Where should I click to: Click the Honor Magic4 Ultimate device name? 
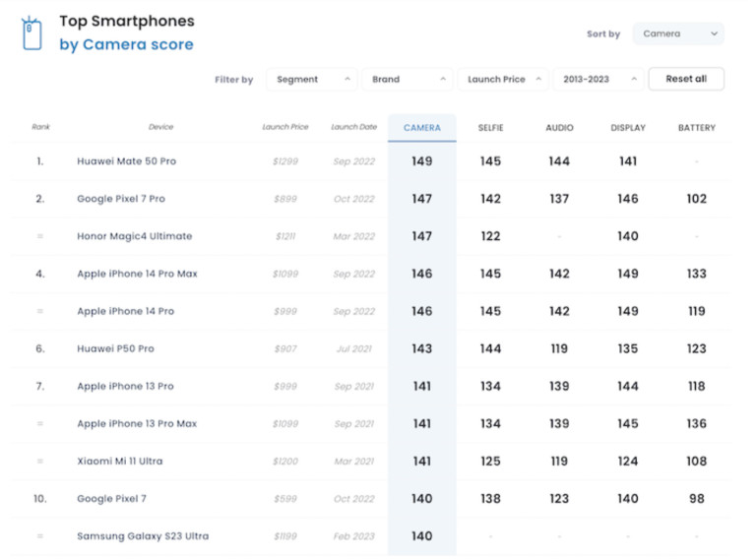[135, 236]
